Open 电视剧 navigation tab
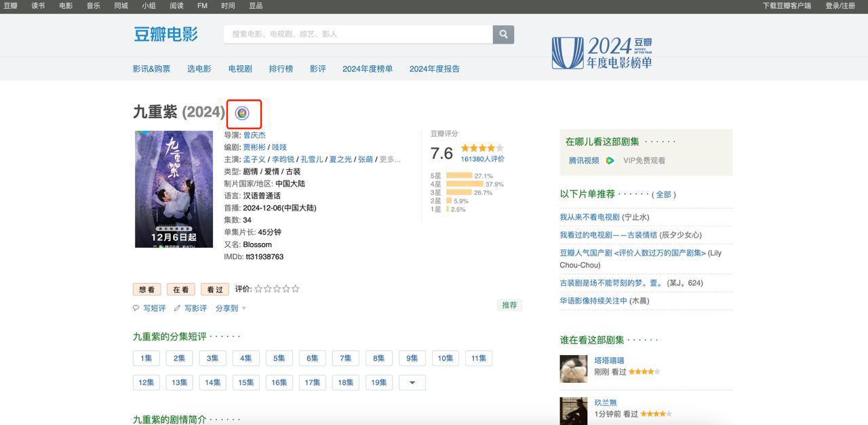This screenshot has height=425, width=868. [x=240, y=69]
